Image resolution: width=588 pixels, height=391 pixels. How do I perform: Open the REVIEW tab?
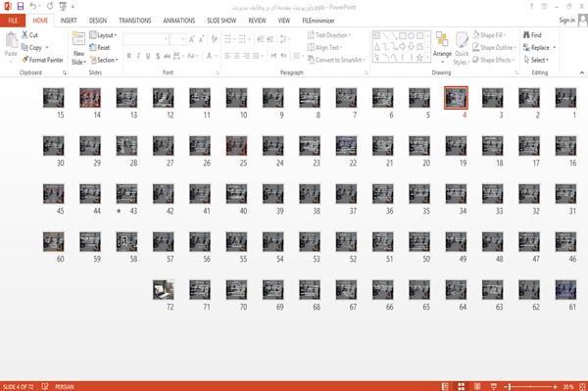pos(257,21)
